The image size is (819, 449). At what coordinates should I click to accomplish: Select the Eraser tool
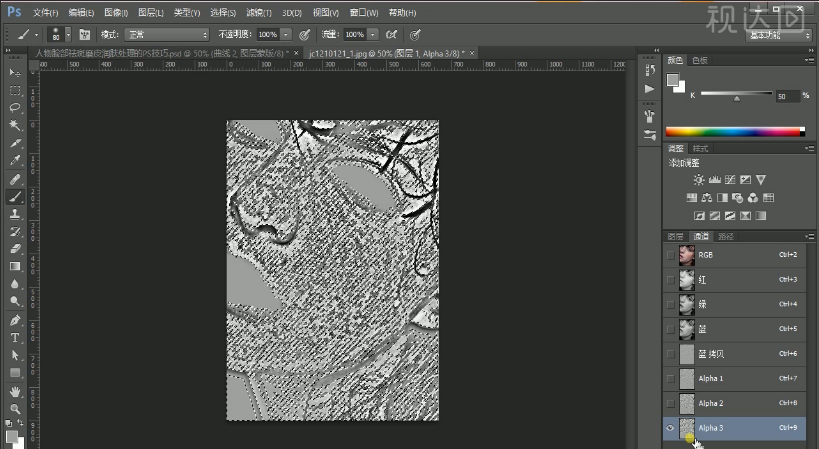(15, 249)
